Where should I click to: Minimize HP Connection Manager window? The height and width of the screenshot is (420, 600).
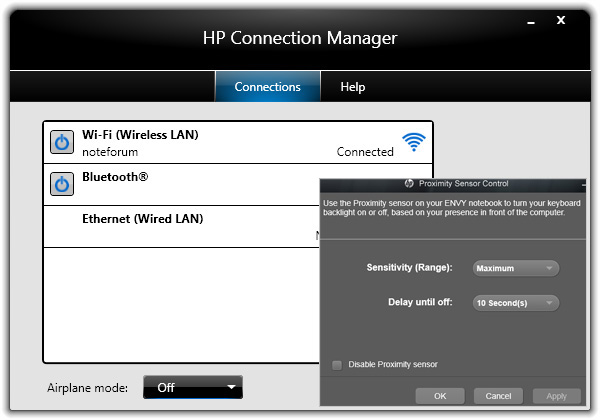531,22
